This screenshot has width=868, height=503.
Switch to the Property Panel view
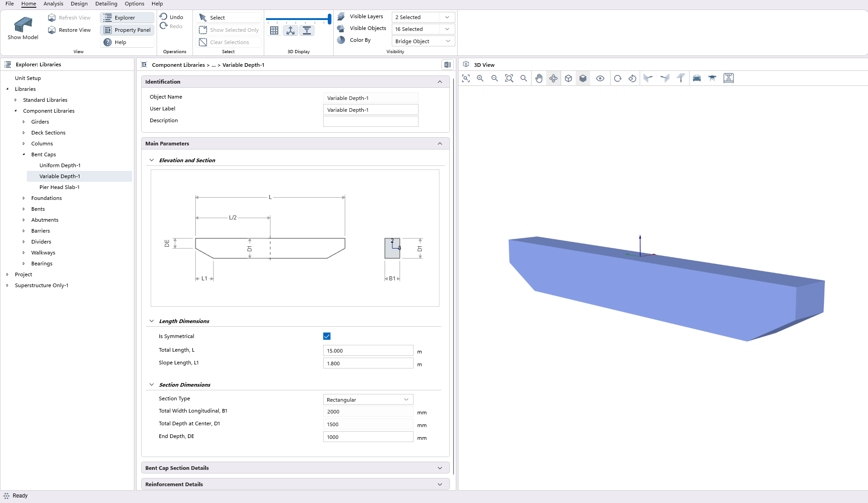coord(127,30)
